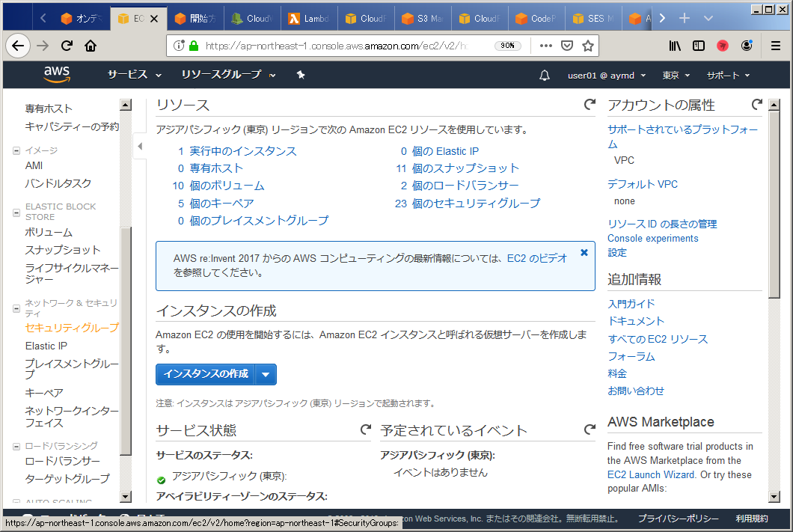Collapse the ELASTIC BLOCK STORE section
Viewport: 793px width, 532px height.
[16, 213]
